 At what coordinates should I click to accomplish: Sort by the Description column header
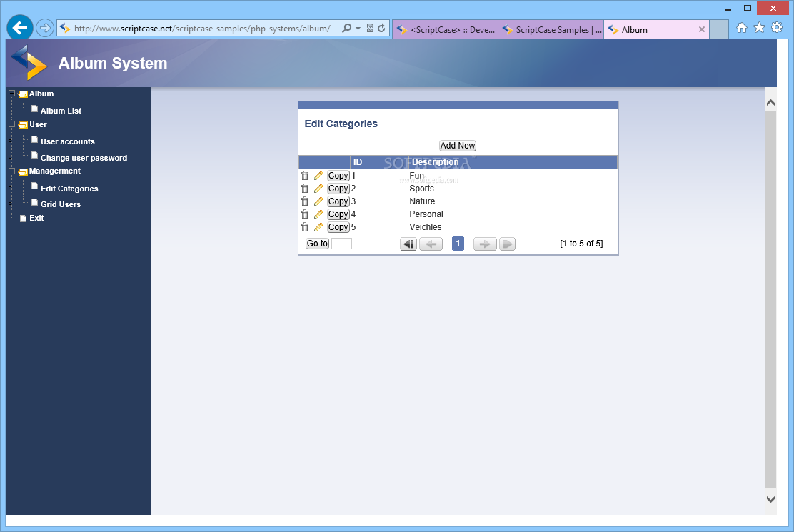coord(435,162)
